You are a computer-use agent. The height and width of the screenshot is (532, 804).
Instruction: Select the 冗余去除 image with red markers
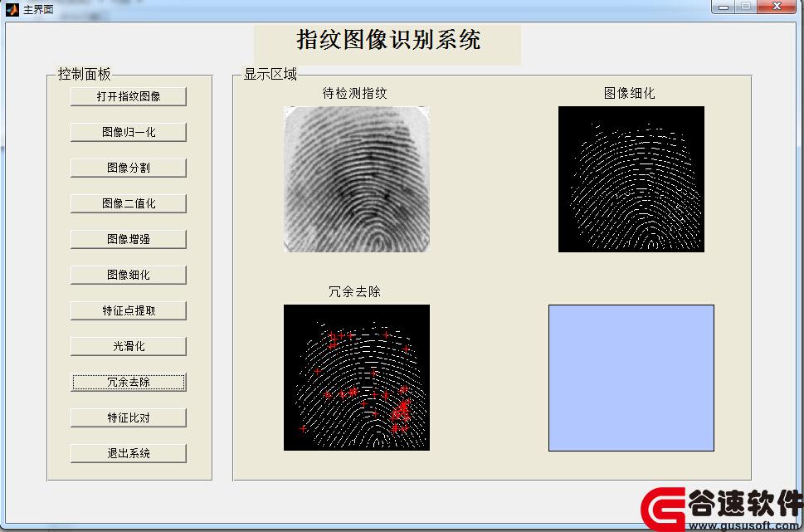tap(356, 378)
